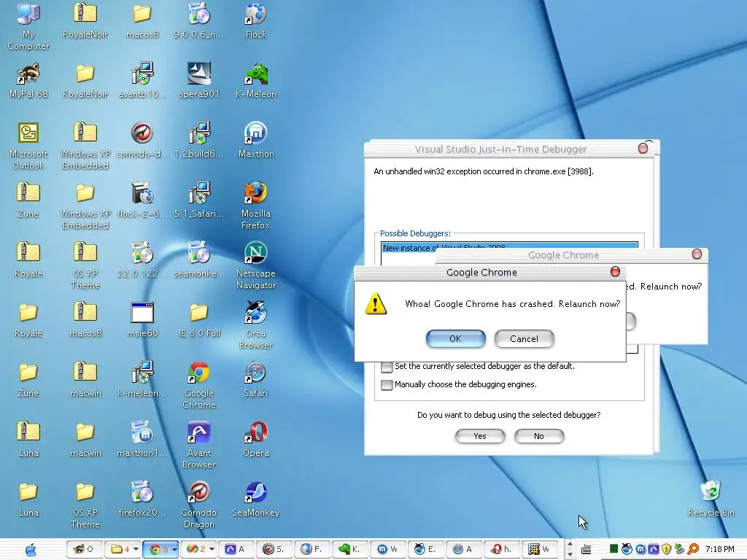Click the warning icon in the Chrome crash dialog
This screenshot has width=747, height=560.
(376, 303)
